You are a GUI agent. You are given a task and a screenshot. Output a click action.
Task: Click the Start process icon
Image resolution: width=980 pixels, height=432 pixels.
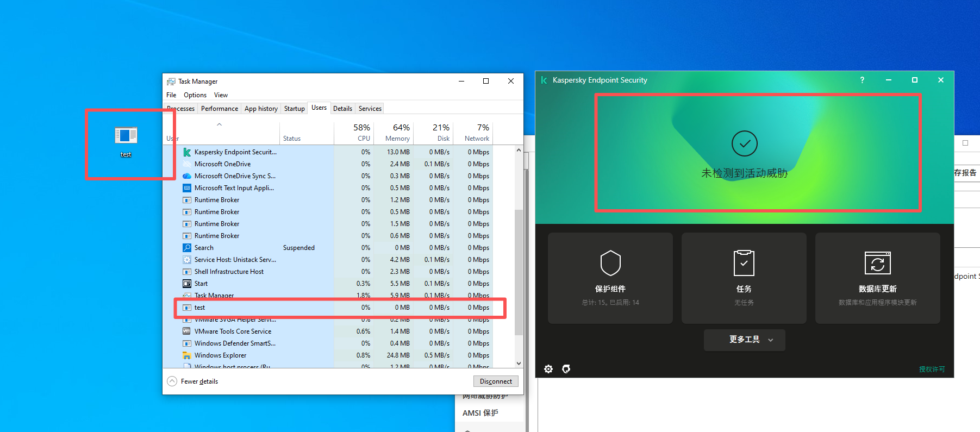[187, 284]
